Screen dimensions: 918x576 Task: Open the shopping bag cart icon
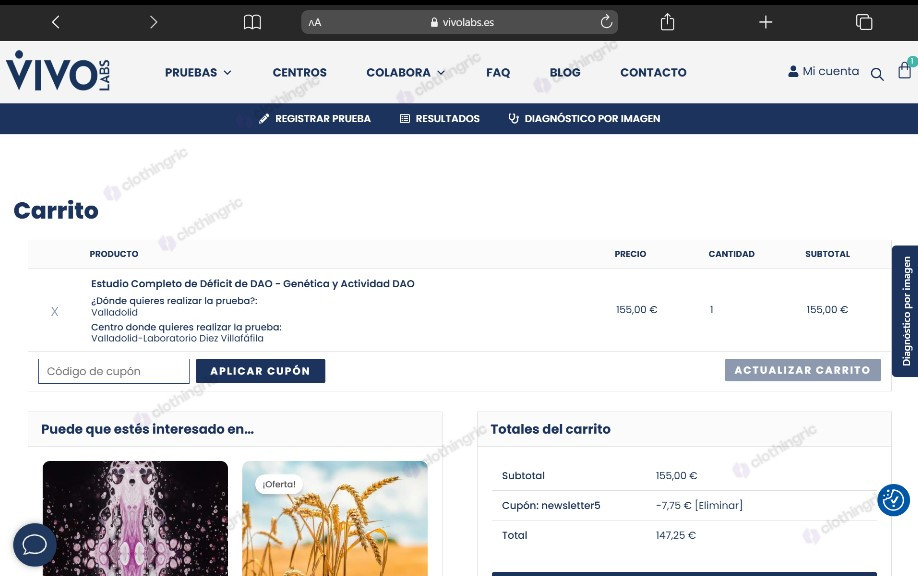(x=905, y=71)
